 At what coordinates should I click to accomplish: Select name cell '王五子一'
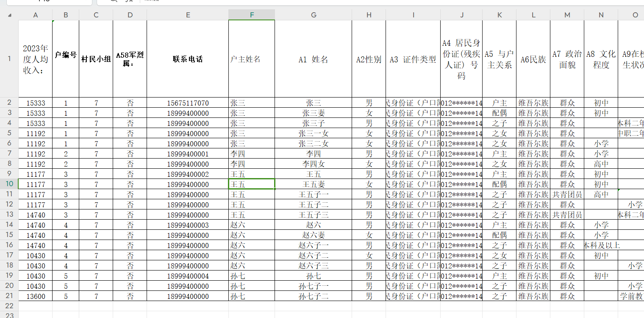coord(314,194)
